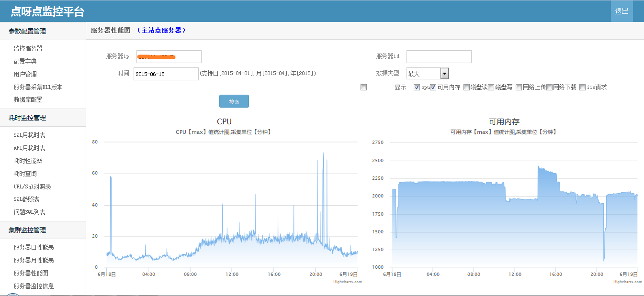Viewport: 644px width, 296px height.
Task: Enable the 网络上传 checkbox
Action: point(519,88)
